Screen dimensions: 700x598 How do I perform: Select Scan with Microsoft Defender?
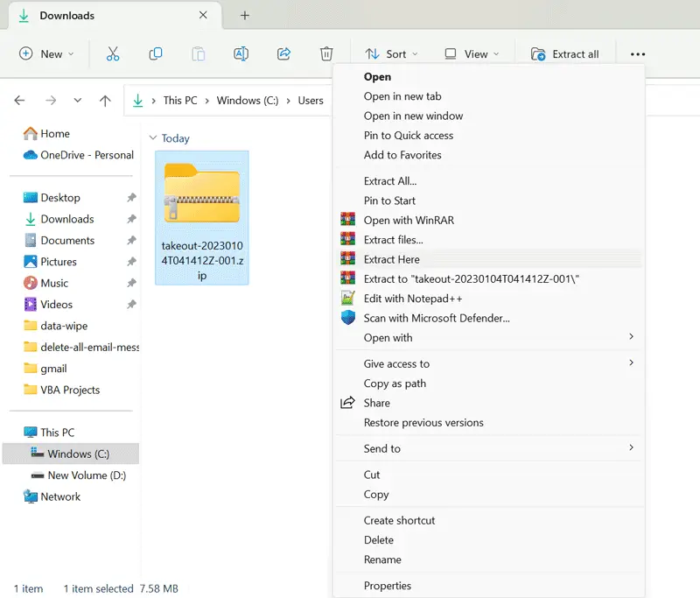click(x=437, y=318)
